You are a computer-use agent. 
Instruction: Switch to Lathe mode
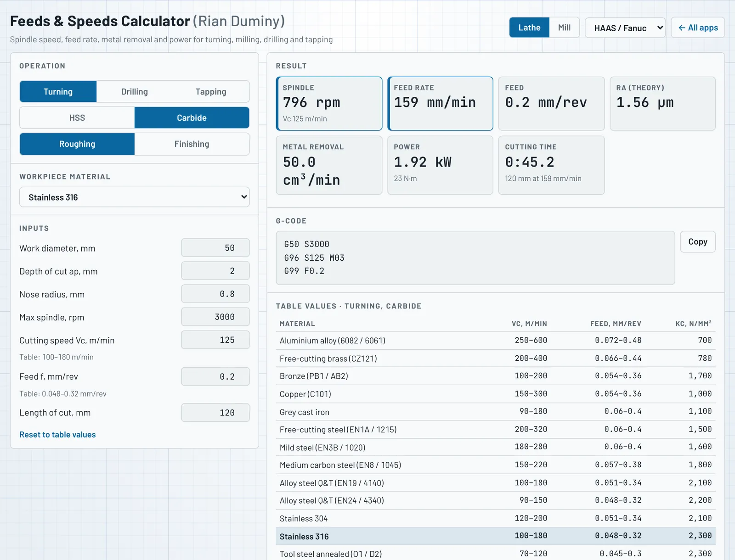[x=529, y=28]
